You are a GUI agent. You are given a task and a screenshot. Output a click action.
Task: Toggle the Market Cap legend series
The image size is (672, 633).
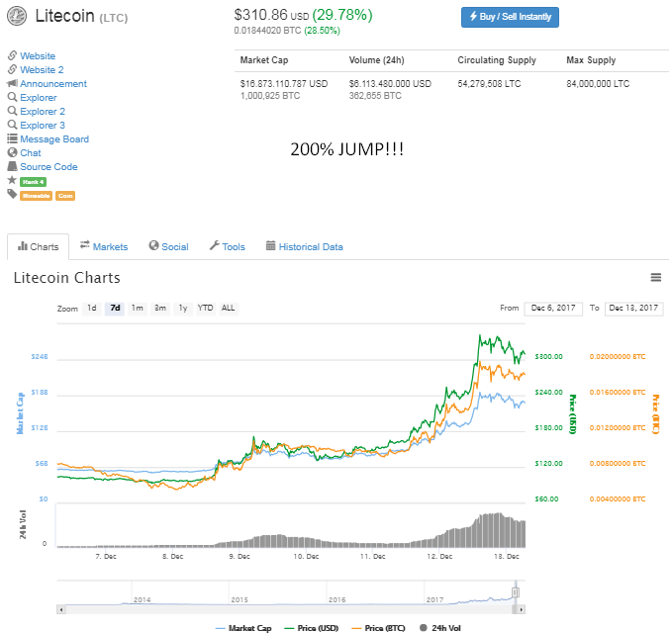[x=243, y=628]
